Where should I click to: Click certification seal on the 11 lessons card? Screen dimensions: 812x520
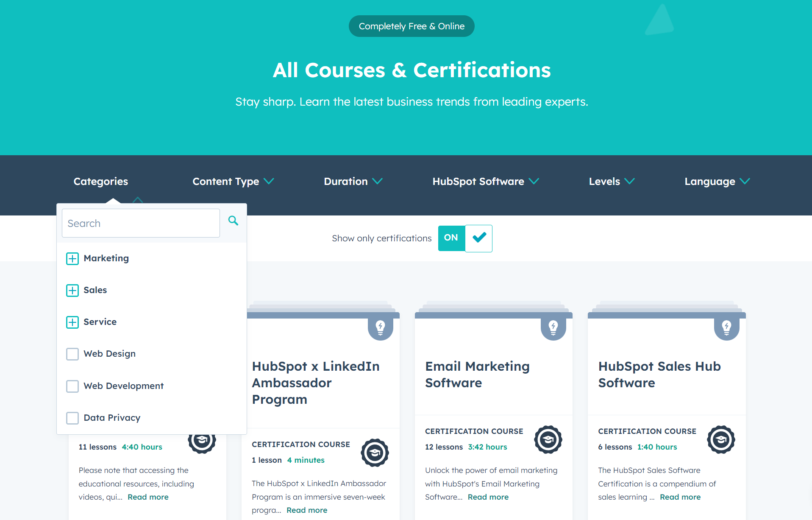(x=202, y=443)
